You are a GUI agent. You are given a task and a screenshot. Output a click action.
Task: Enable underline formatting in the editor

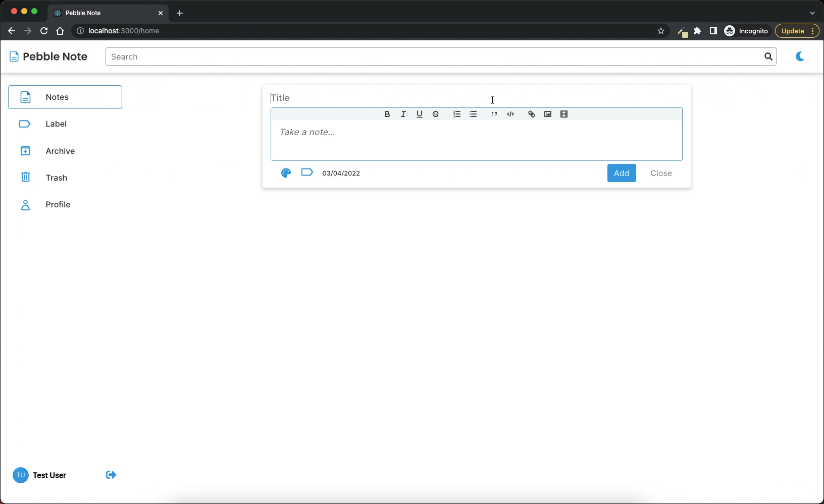coord(419,114)
